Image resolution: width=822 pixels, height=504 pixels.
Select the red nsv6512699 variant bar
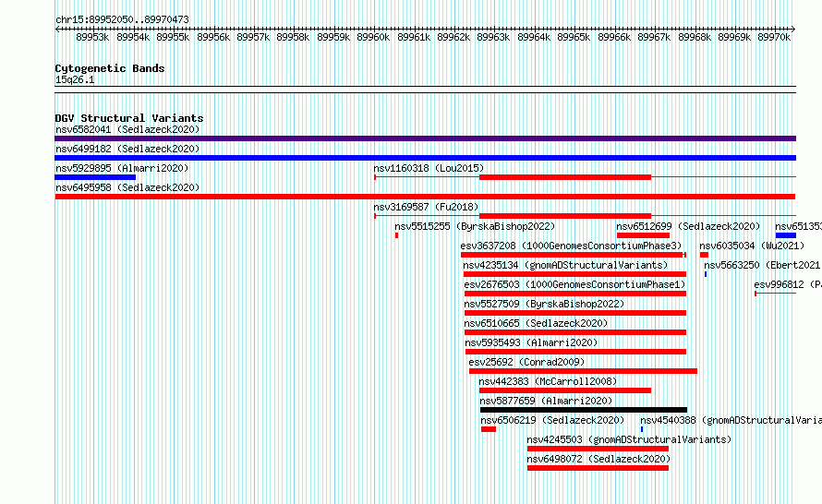643,235
